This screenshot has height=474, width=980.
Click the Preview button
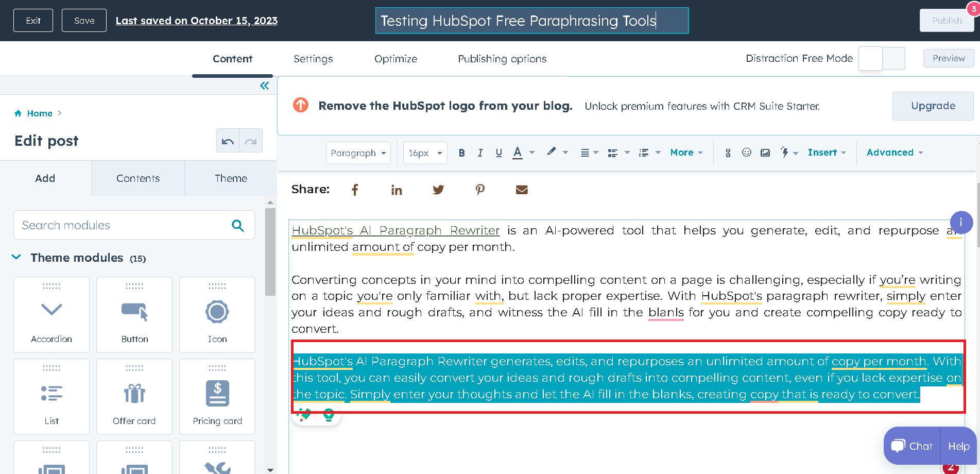pyautogui.click(x=949, y=58)
